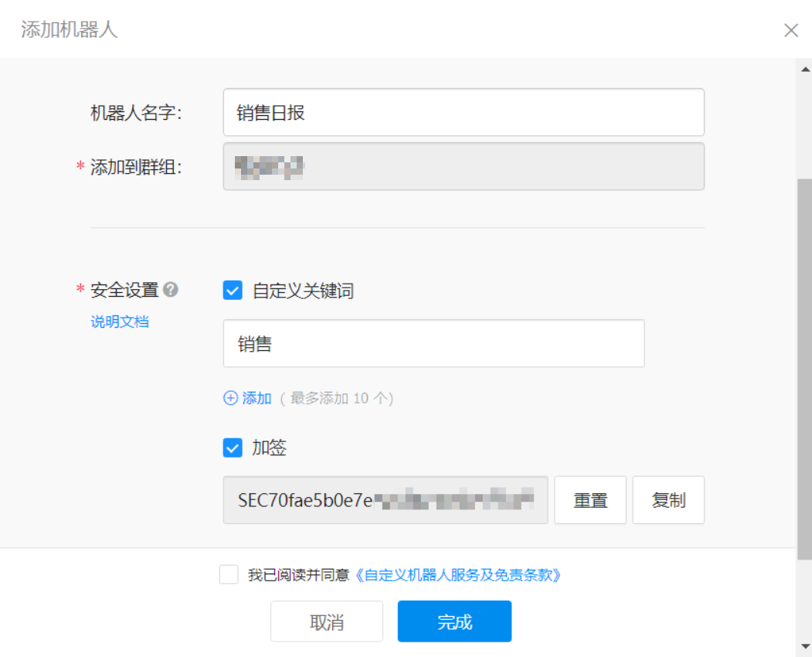This screenshot has height=657, width=812.
Task: Open 自定义机器人服务及免责条款 link
Action: tap(458, 575)
